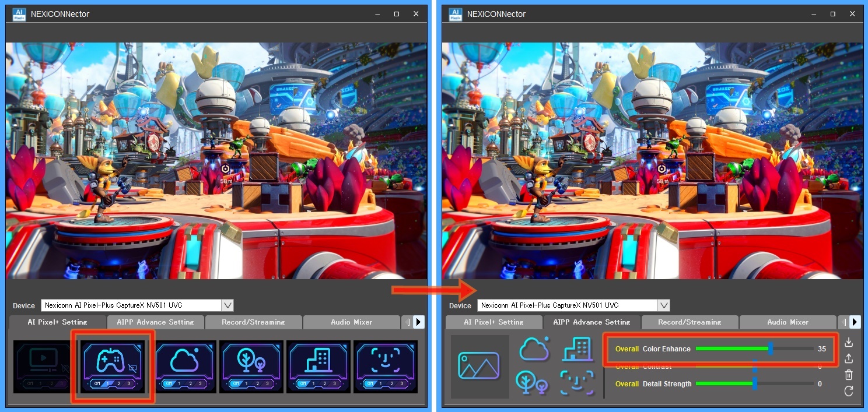Open Audio Mixer tab in left window

click(x=352, y=322)
